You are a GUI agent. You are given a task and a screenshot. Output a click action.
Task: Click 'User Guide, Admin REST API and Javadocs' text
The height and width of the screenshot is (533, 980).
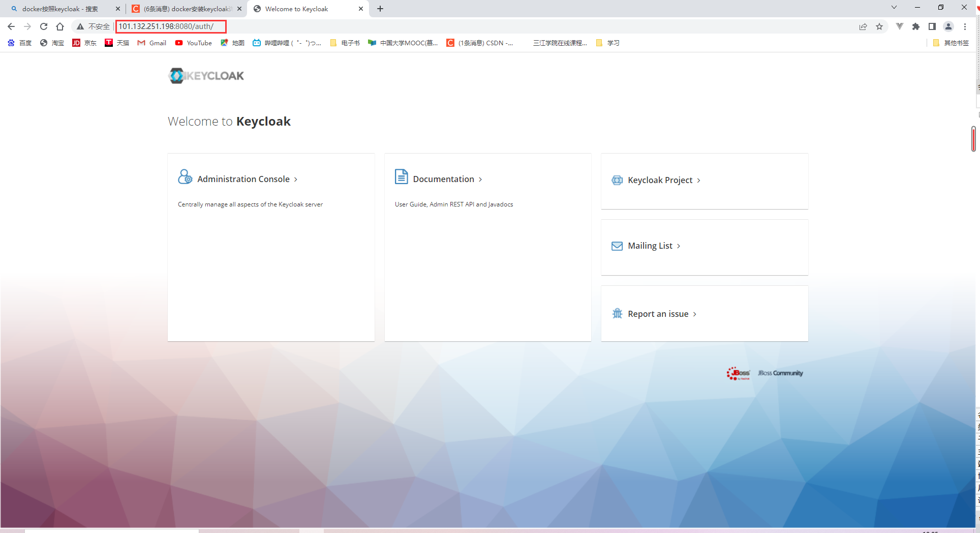coord(454,204)
